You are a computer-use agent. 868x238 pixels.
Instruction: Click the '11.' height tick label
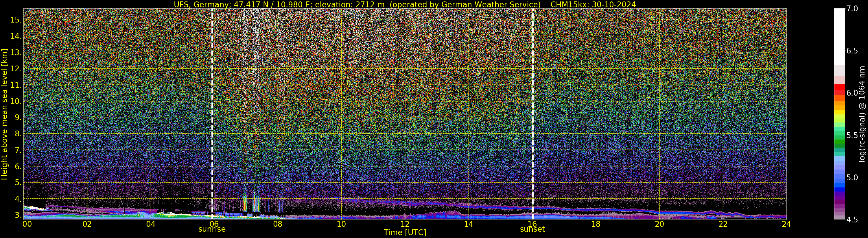pos(16,85)
